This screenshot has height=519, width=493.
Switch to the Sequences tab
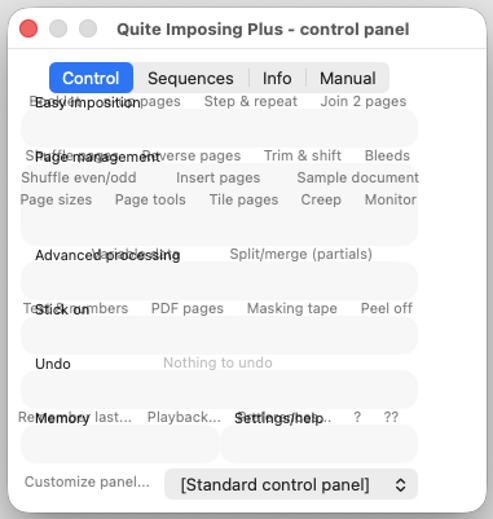coord(191,78)
